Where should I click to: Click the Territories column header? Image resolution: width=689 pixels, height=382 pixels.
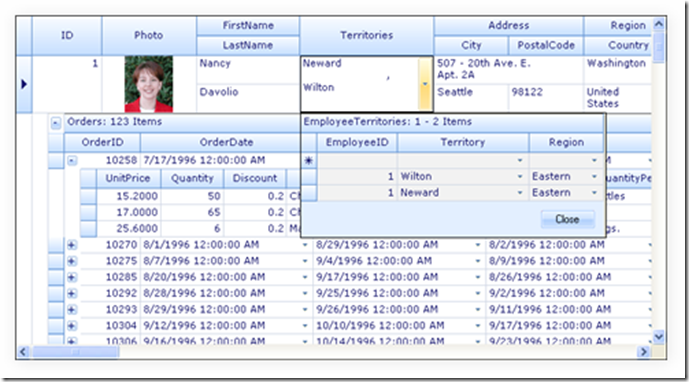point(366,35)
